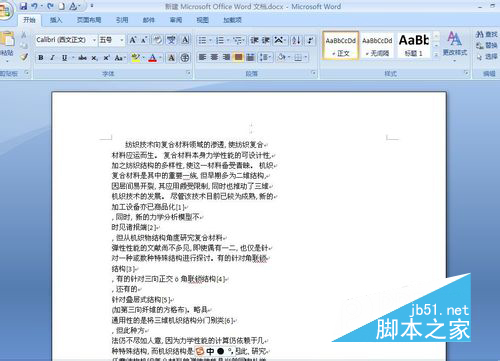
Task: Click the Copy icon under Cut
Action: (x=23, y=46)
